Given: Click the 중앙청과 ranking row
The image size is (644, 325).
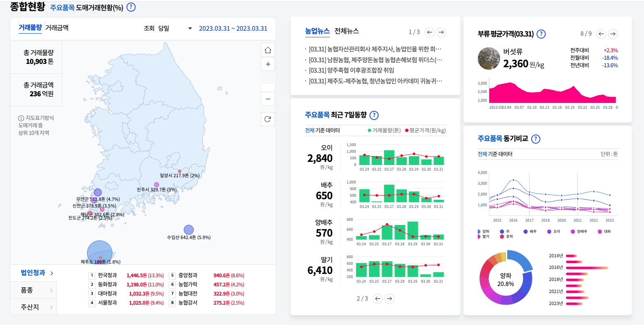Looking at the screenshot, I should coord(207,275).
